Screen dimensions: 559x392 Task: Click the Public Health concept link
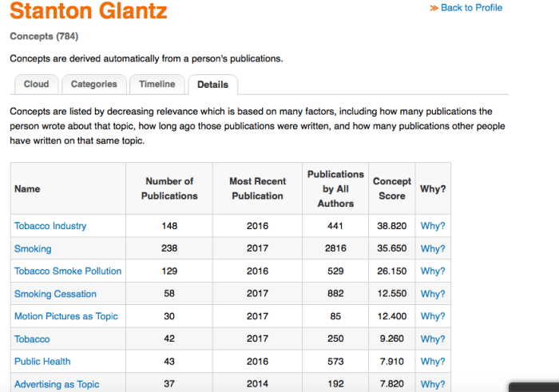point(42,362)
